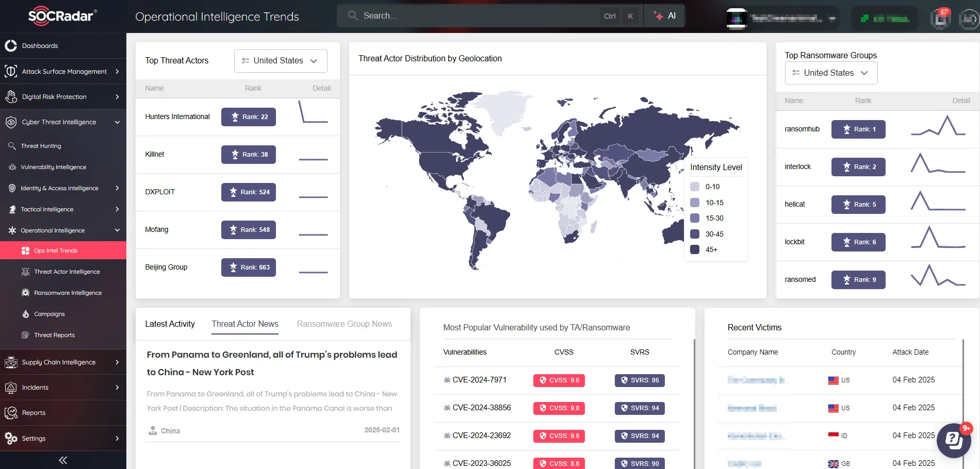Click the SOCRadar logo
Viewport: 980px width, 469px height.
(x=62, y=16)
